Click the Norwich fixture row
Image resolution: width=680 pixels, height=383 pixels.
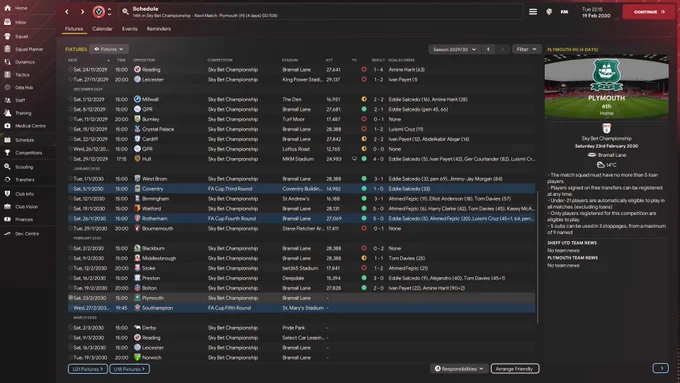point(301,358)
